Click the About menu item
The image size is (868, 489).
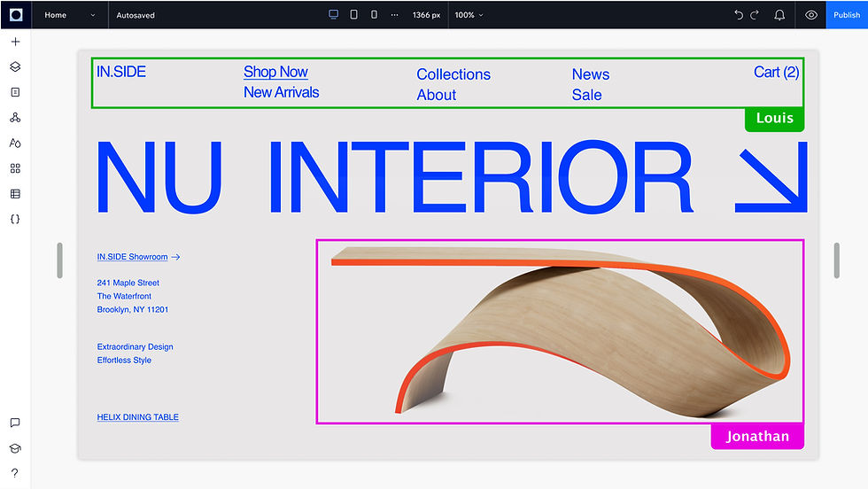click(436, 95)
